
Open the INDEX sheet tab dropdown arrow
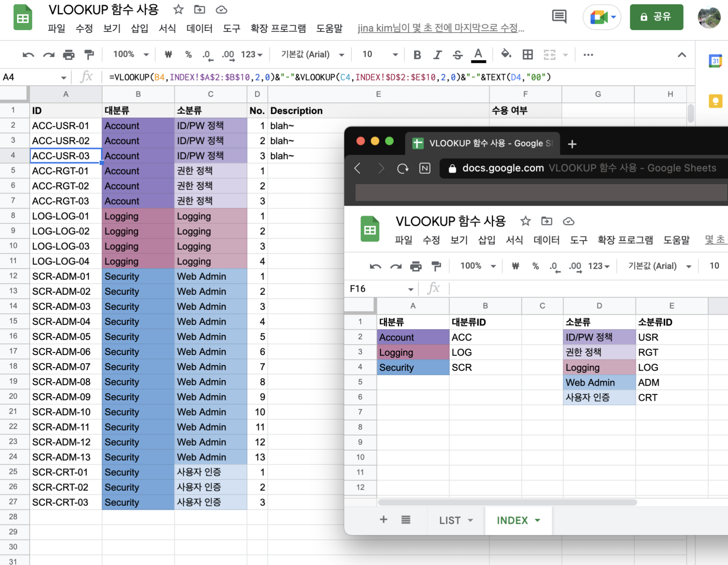(x=538, y=520)
